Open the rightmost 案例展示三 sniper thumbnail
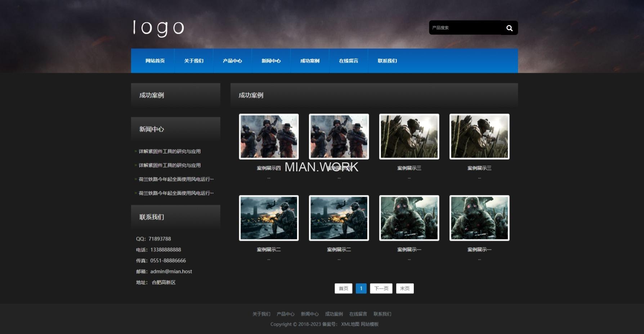This screenshot has width=644, height=334. [479, 136]
